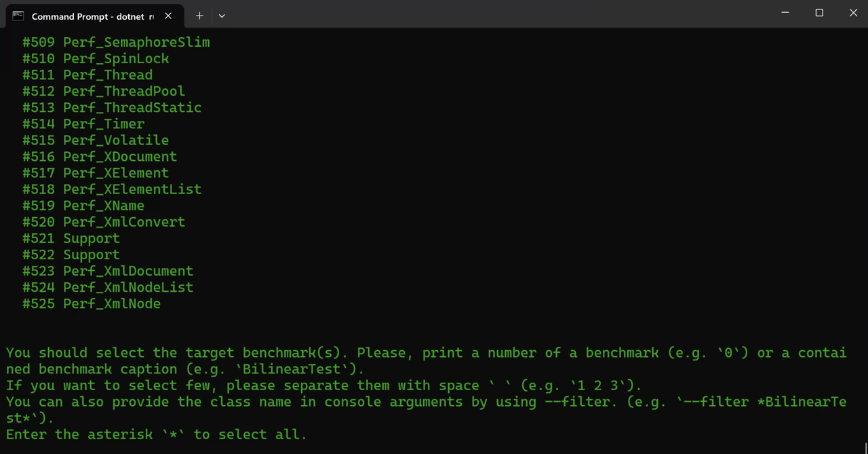The height and width of the screenshot is (454, 868).
Task: Click the Command Prompt icon on the tab
Action: (18, 15)
